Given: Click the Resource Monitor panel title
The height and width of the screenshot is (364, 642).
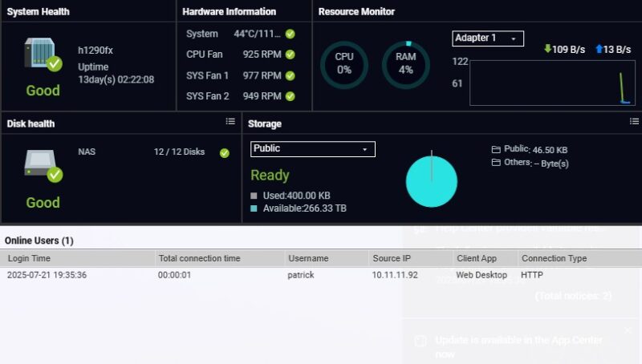Looking at the screenshot, I should pos(356,11).
